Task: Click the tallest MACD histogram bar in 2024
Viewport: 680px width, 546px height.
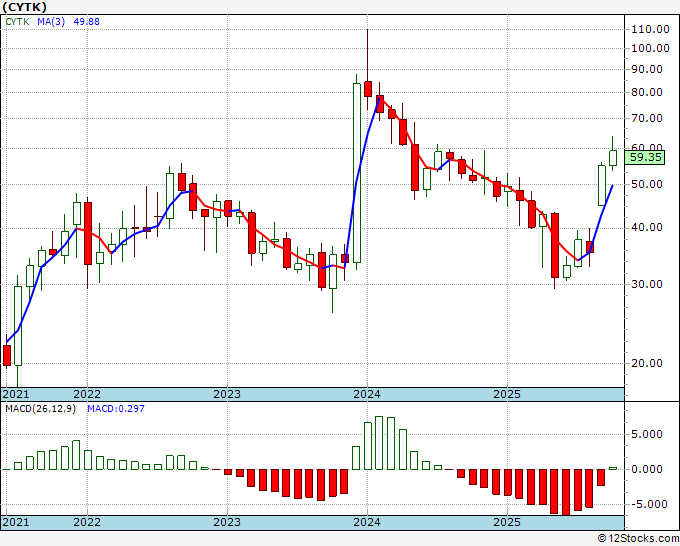Action: (x=379, y=442)
